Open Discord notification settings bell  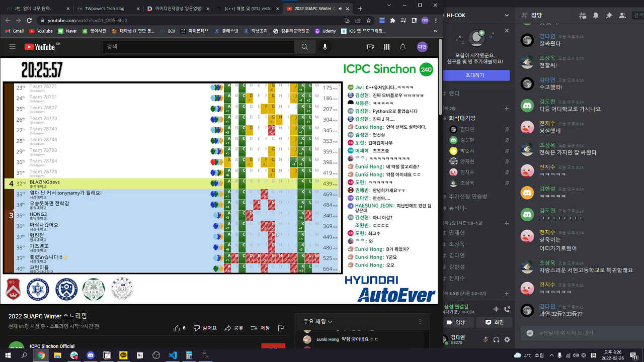coord(596,16)
